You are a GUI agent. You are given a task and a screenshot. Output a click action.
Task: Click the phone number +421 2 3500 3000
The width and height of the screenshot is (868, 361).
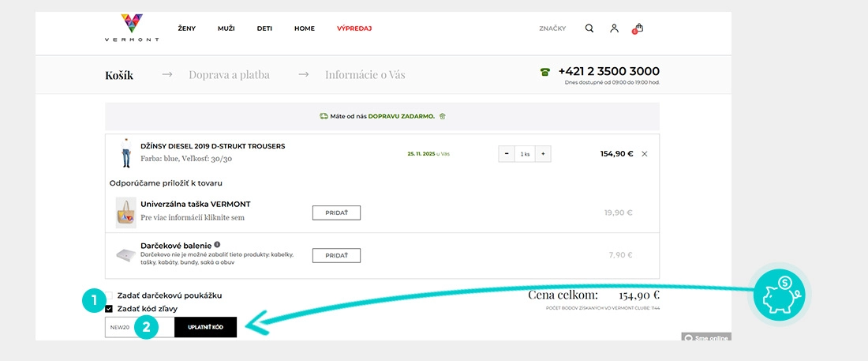(x=609, y=71)
